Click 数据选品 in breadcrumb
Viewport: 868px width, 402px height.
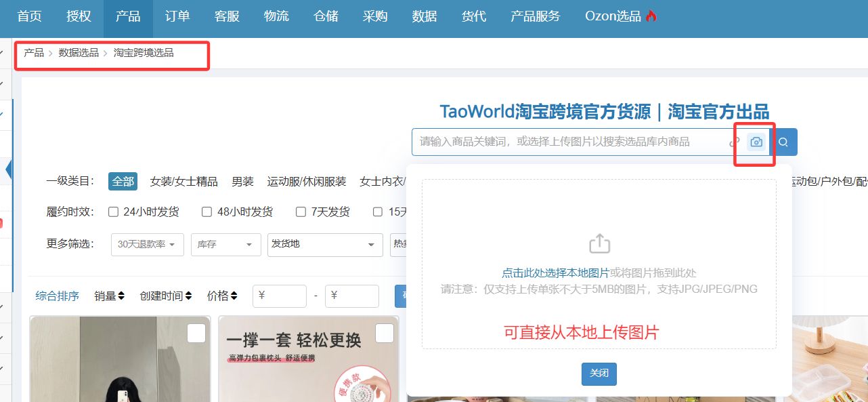[x=79, y=53]
